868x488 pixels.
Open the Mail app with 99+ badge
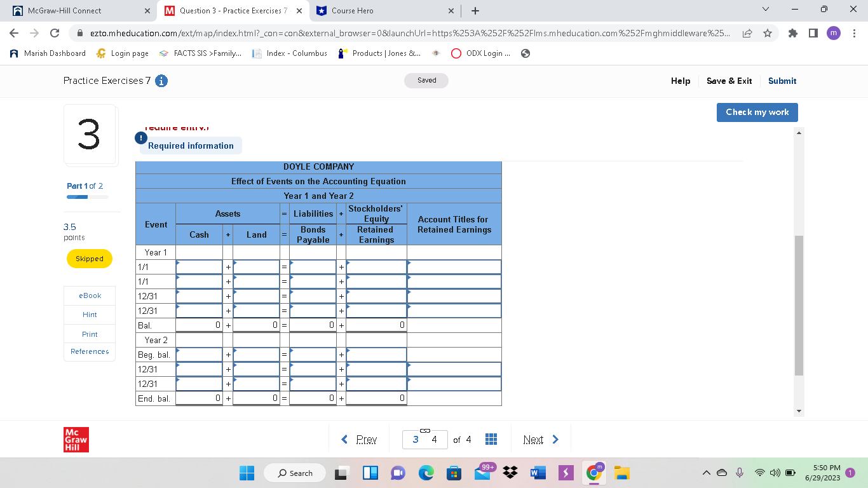484,471
